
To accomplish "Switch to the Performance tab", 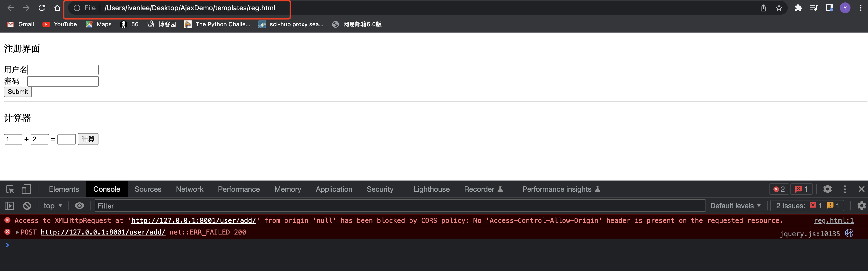I will (x=239, y=189).
